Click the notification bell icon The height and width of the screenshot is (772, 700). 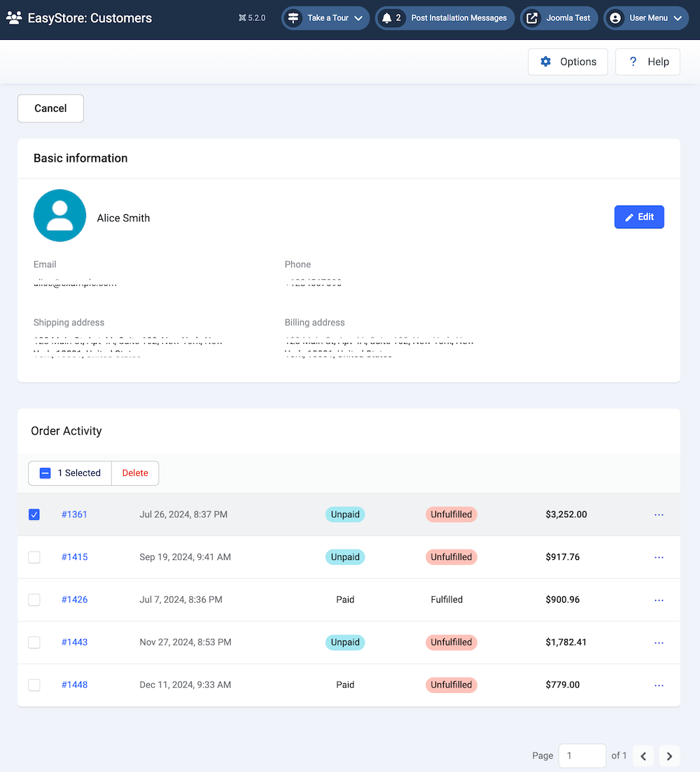pyautogui.click(x=387, y=18)
